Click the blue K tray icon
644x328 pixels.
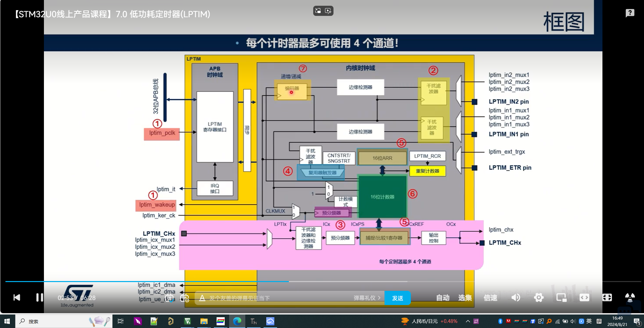click(581, 321)
